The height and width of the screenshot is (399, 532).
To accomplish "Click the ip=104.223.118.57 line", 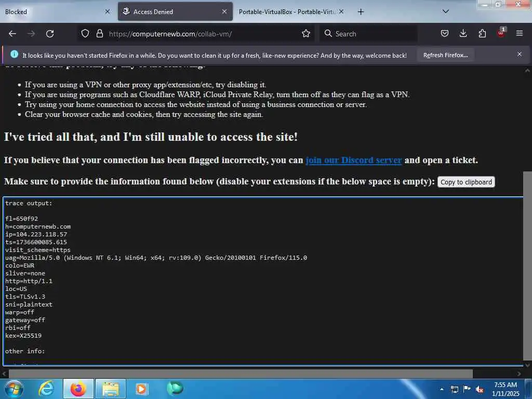I will [x=36, y=234].
